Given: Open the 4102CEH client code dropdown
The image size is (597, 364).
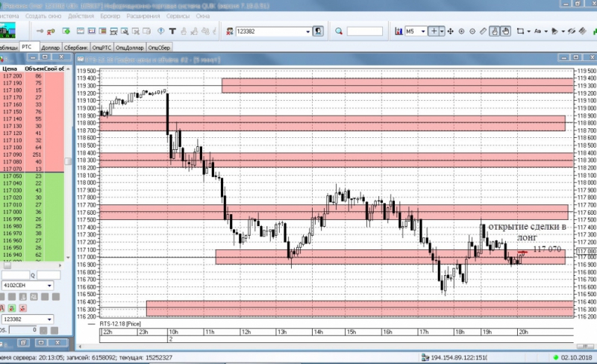Looking at the screenshot, I should pyautogui.click(x=49, y=286).
